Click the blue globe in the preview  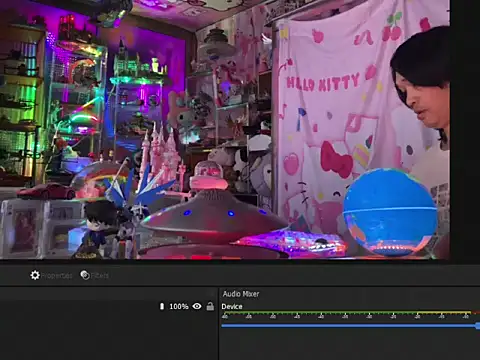pos(390,212)
